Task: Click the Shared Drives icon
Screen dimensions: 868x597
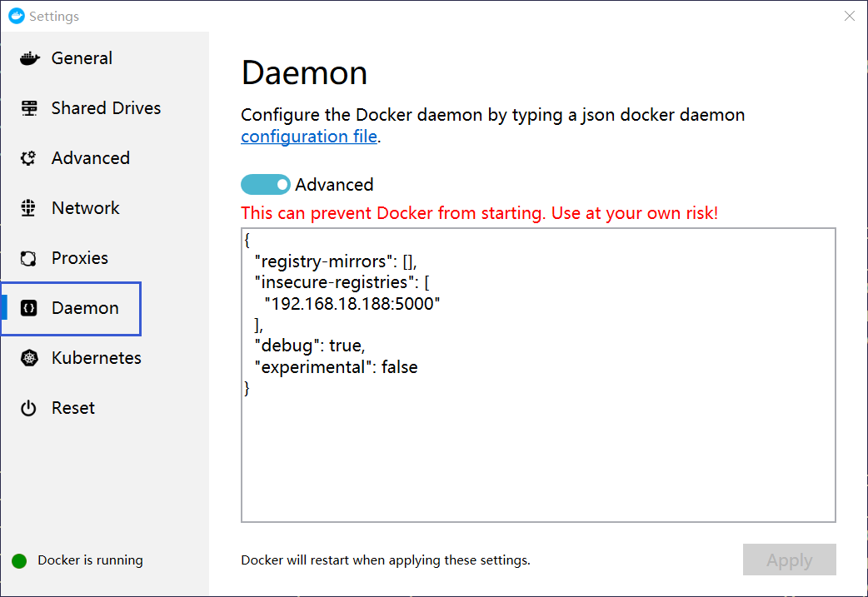Action: tap(29, 108)
